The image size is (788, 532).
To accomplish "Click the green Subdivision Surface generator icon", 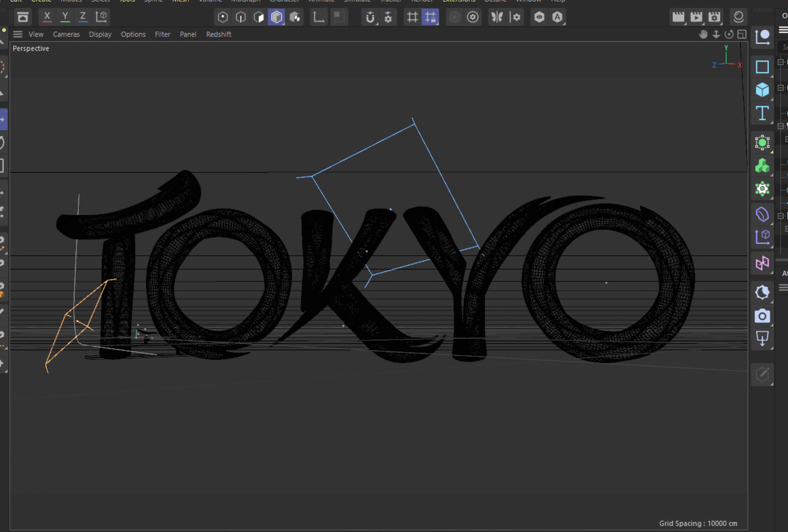I will point(762,142).
